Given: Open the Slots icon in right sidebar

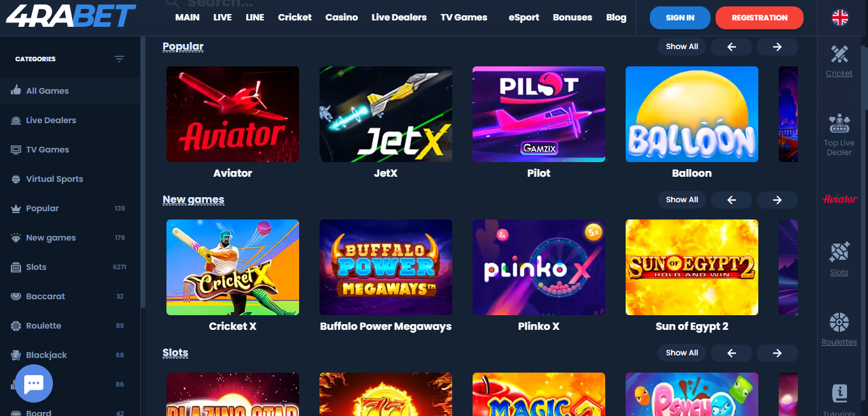Looking at the screenshot, I should click(x=839, y=252).
